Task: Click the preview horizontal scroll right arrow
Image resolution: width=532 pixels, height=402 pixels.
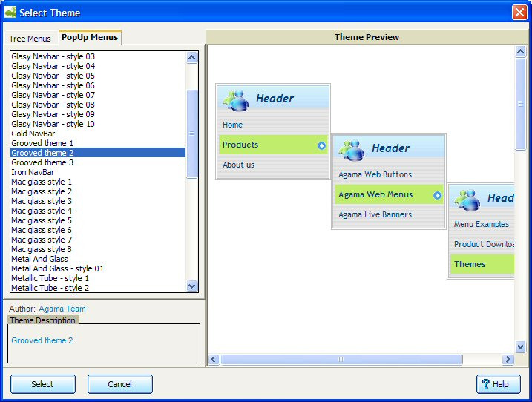Action: tap(508, 359)
